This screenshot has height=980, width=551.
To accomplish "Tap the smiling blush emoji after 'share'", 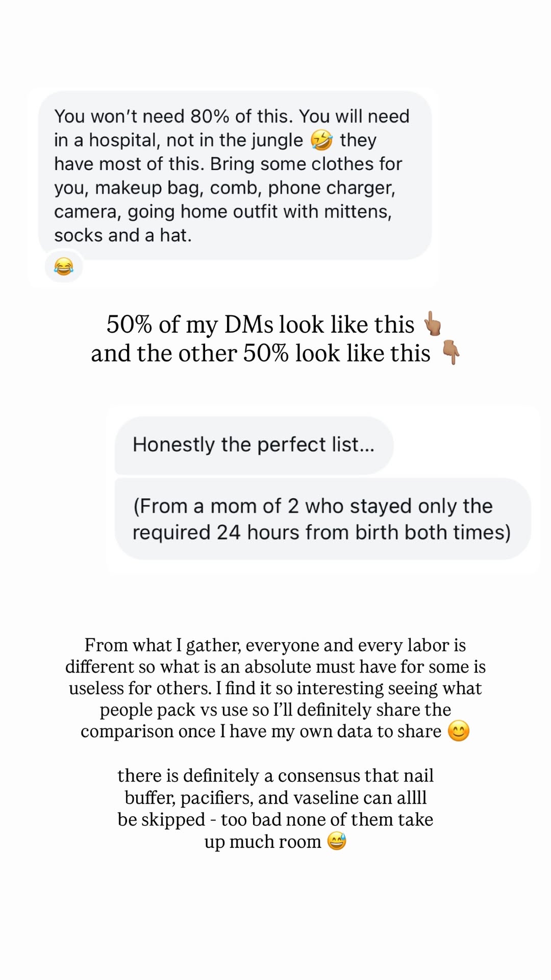I will pos(458,731).
